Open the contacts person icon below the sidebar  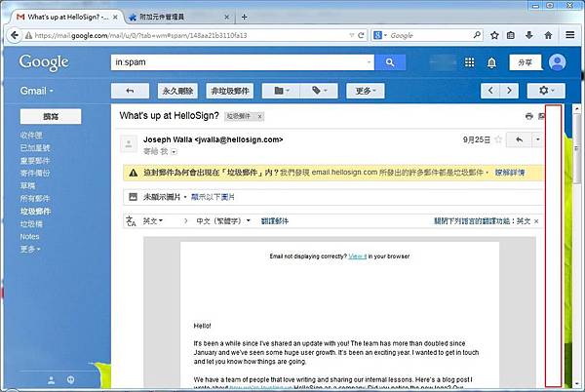pyautogui.click(x=51, y=380)
